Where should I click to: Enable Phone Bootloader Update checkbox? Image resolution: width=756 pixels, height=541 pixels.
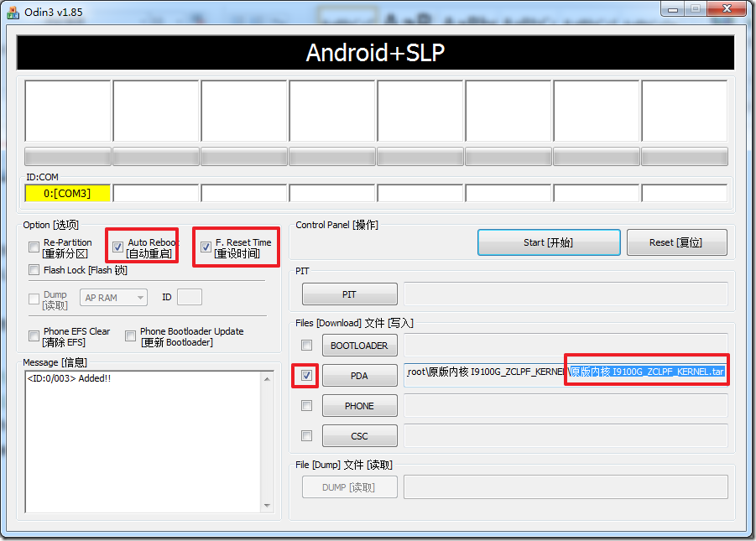130,336
